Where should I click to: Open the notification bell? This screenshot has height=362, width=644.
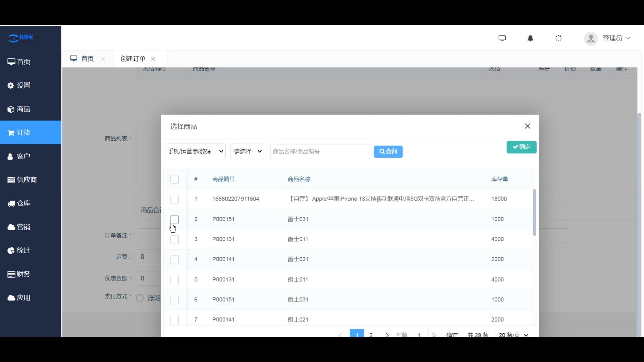[x=530, y=38]
